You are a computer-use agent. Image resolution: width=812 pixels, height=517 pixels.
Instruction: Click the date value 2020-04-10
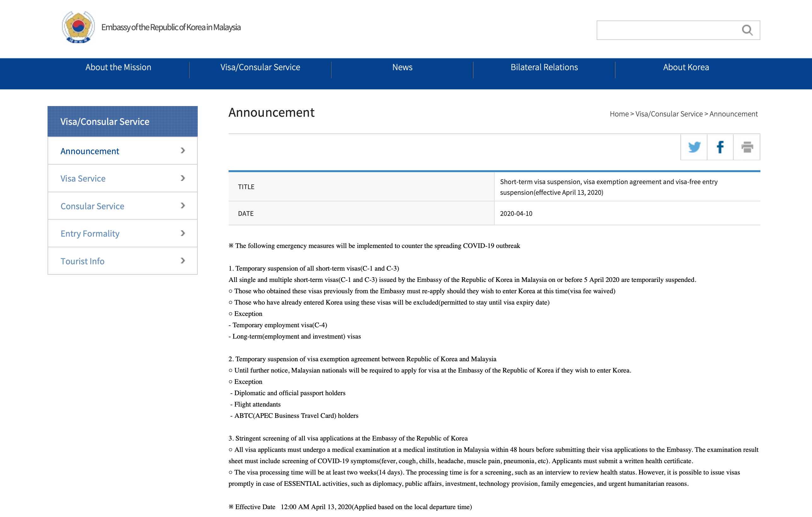tap(516, 213)
